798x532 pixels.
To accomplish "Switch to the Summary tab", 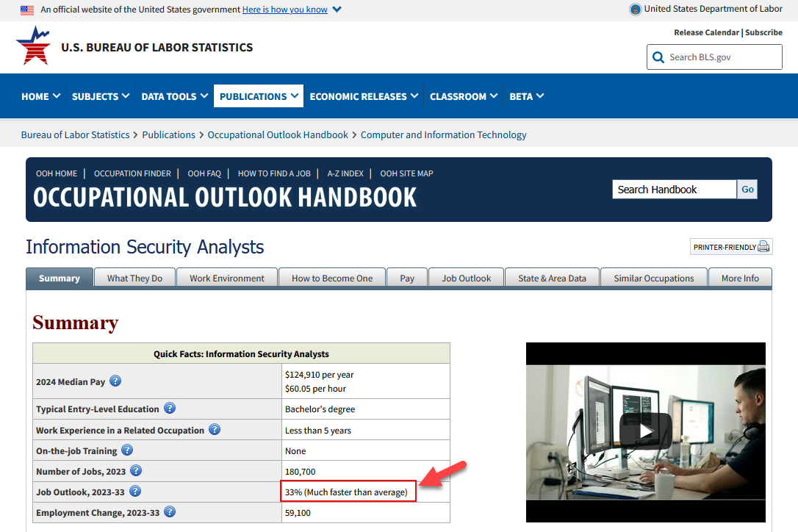I will 60,278.
